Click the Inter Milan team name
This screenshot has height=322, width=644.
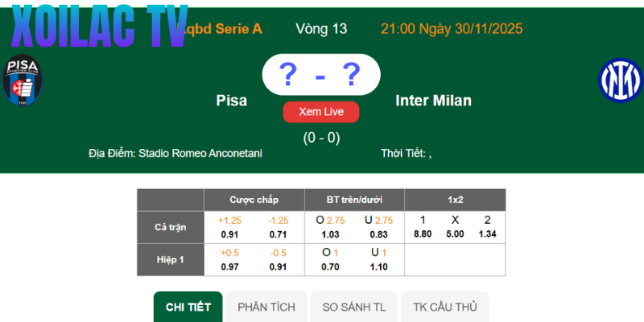433,101
